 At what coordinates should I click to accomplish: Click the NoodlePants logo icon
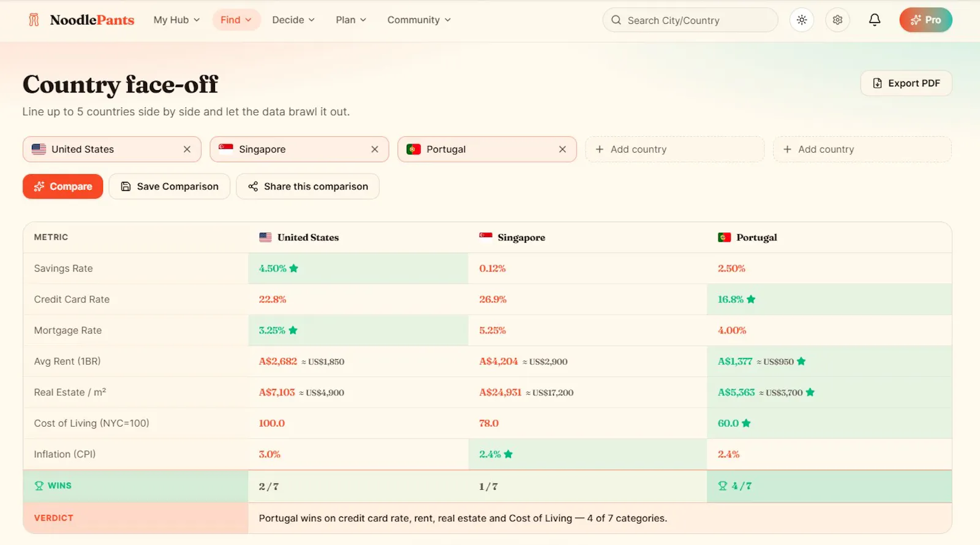[x=34, y=20]
